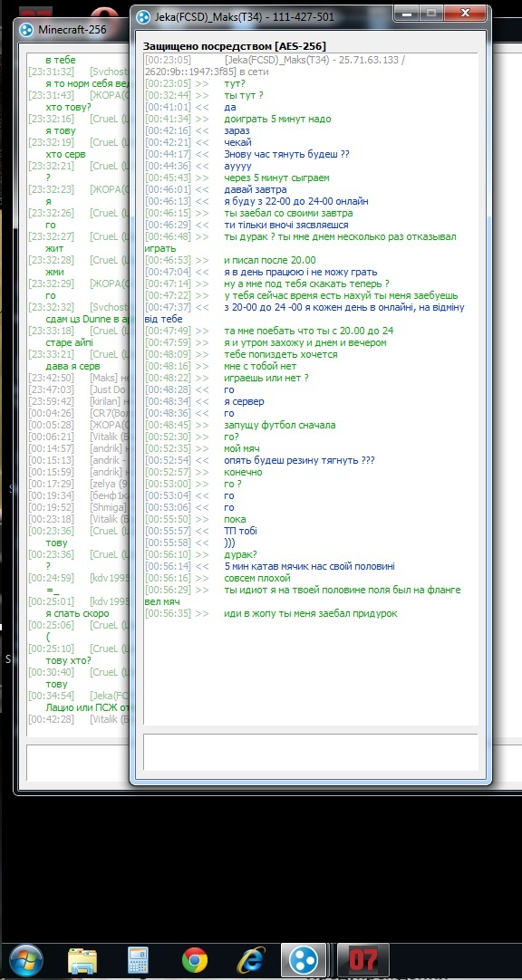Click 'я буду з 22-00 до 24-00 онлайн'
This screenshot has height=980, width=522.
(x=295, y=201)
